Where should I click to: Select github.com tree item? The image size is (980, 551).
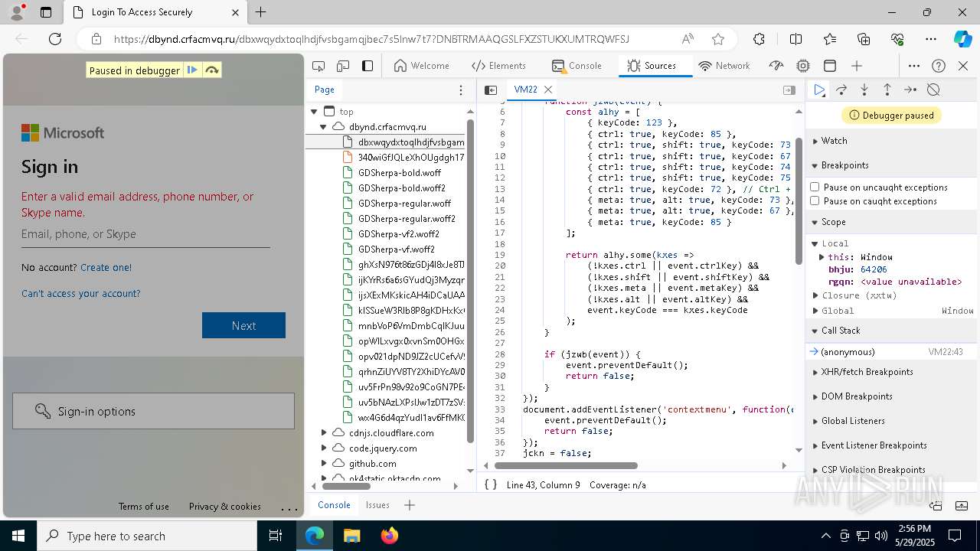[373, 464]
